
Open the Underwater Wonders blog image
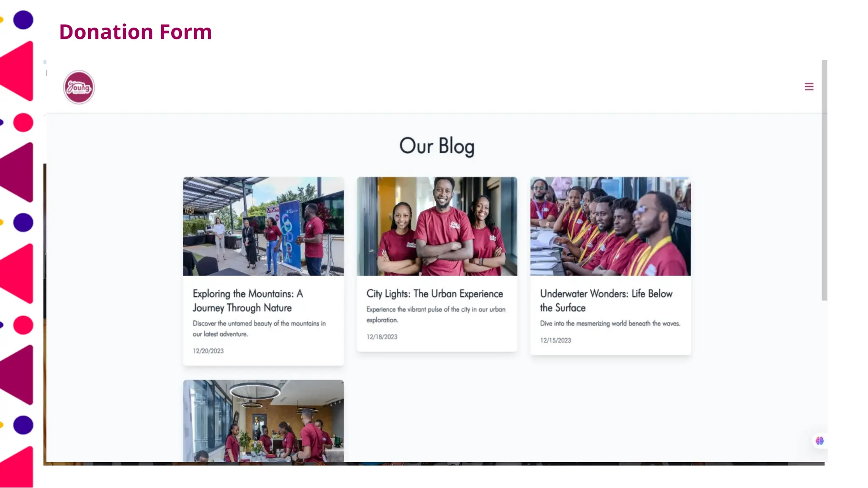610,227
